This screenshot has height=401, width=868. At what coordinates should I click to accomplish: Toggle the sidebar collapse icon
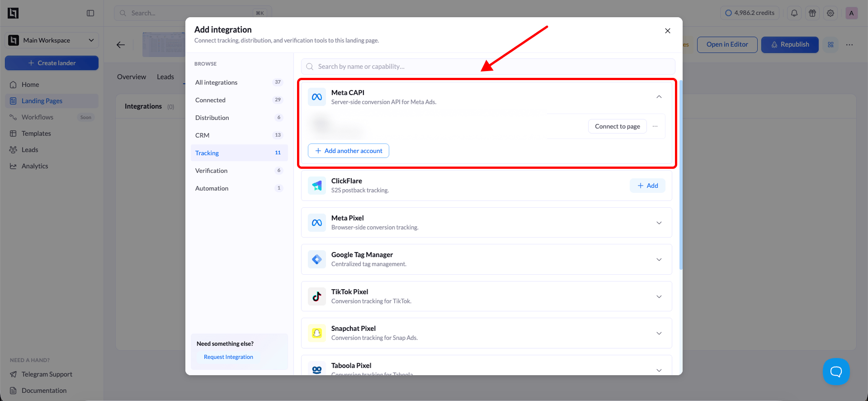(x=90, y=13)
